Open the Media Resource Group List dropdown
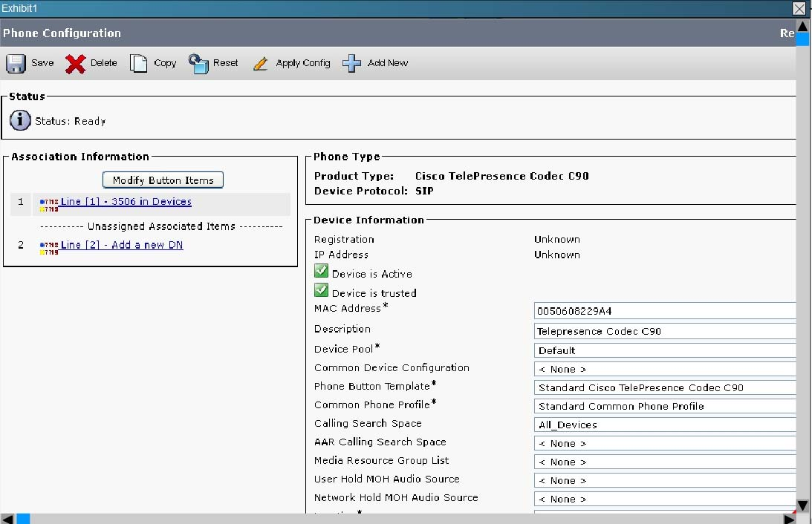Viewport: 812px width, 524px height. [x=665, y=462]
